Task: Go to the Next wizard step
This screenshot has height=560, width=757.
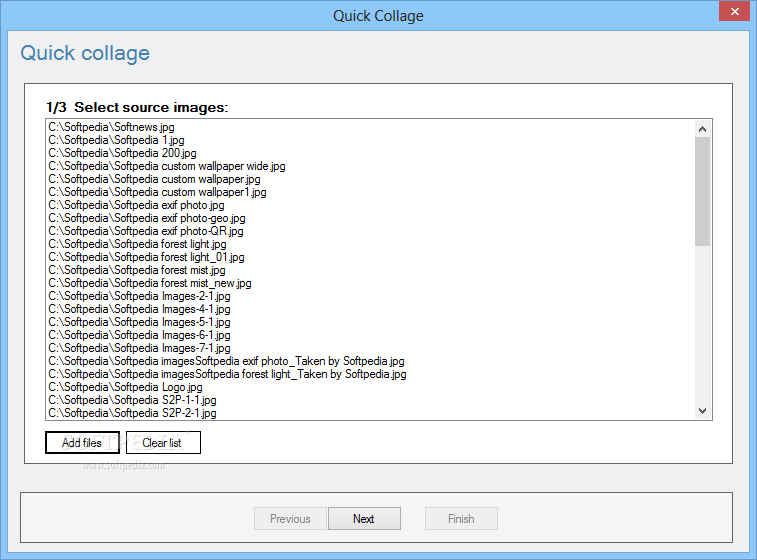Action: pos(364,518)
